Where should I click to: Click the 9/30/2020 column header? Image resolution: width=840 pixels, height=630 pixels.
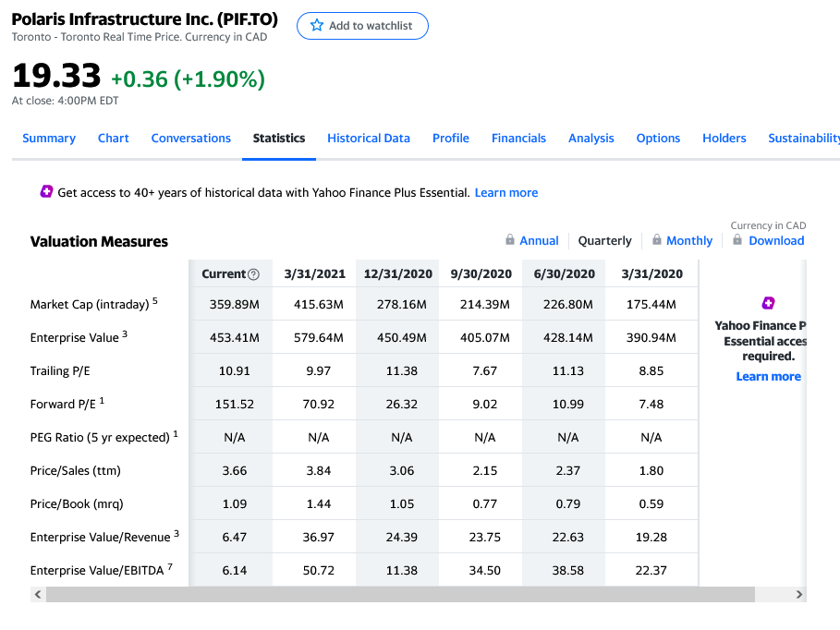tap(481, 273)
